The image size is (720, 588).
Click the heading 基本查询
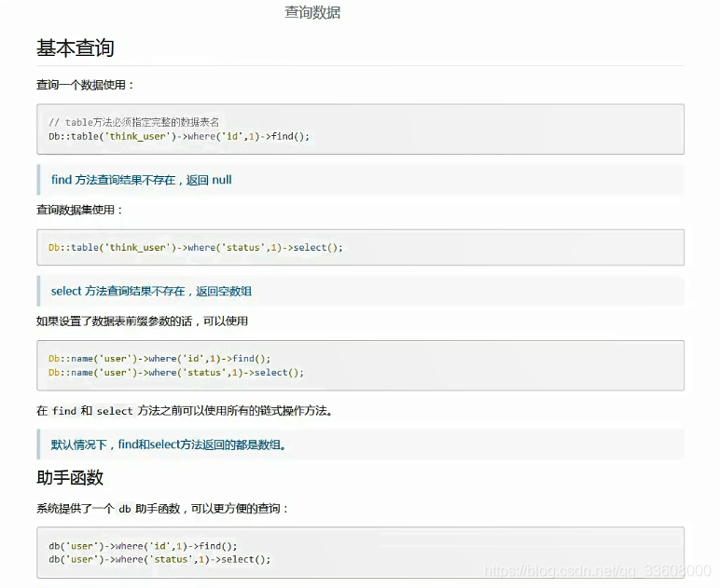(x=76, y=48)
